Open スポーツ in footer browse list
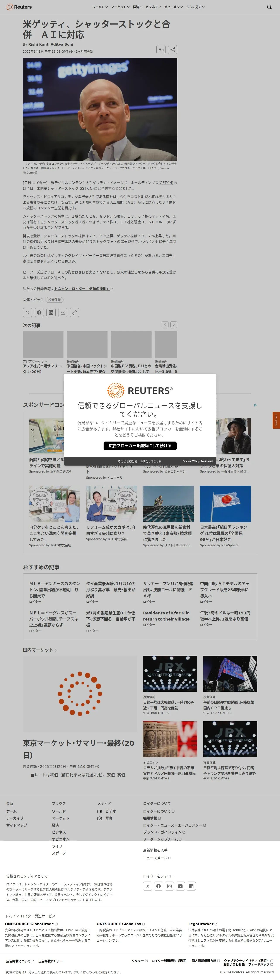This screenshot has width=280, height=980. pos(59,853)
